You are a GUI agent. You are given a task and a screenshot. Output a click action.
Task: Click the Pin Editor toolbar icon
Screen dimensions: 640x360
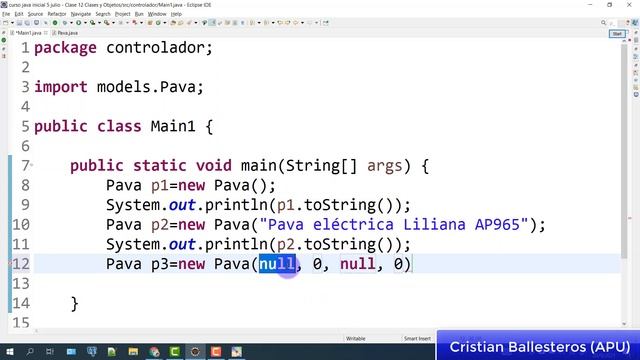(x=325, y=23)
